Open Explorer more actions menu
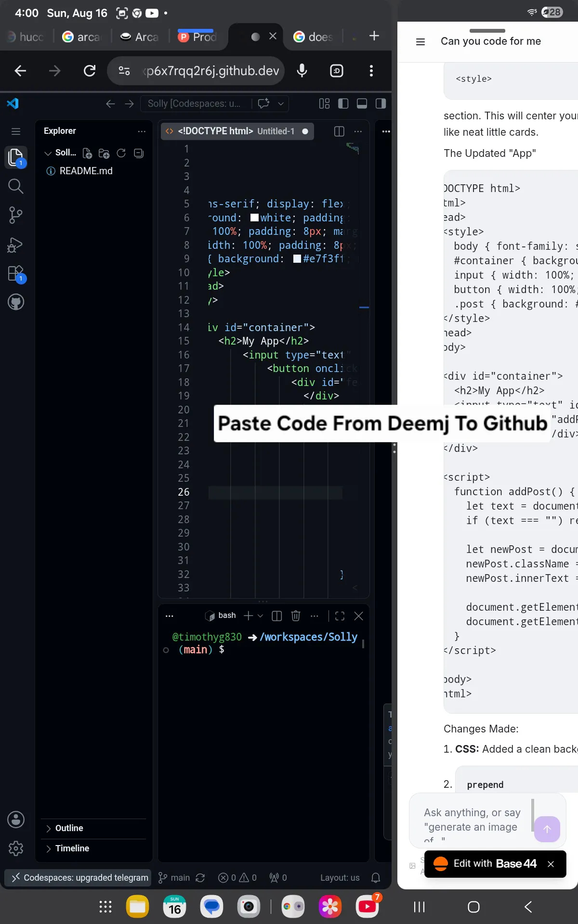Viewport: 578px width, 924px height. [x=142, y=131]
